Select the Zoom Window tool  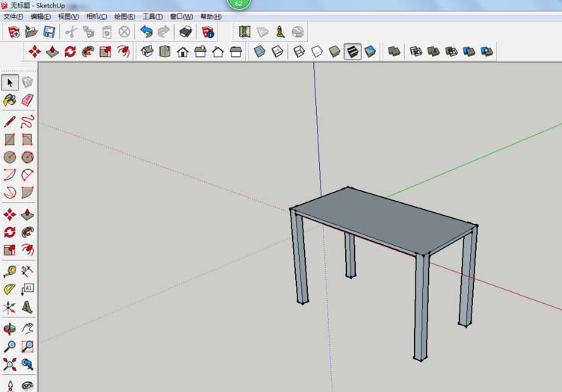point(28,346)
